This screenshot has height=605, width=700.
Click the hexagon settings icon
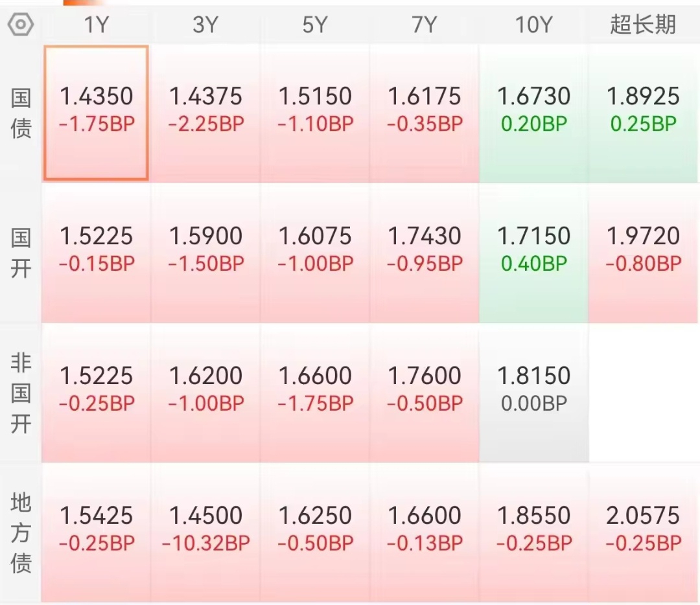[21, 25]
